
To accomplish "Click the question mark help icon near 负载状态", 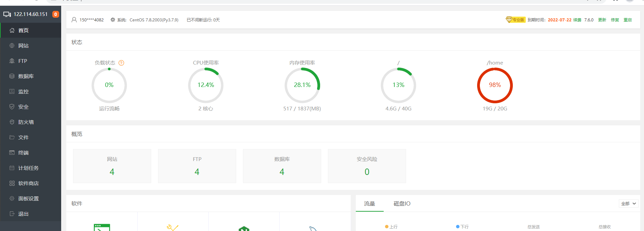I will (x=121, y=63).
